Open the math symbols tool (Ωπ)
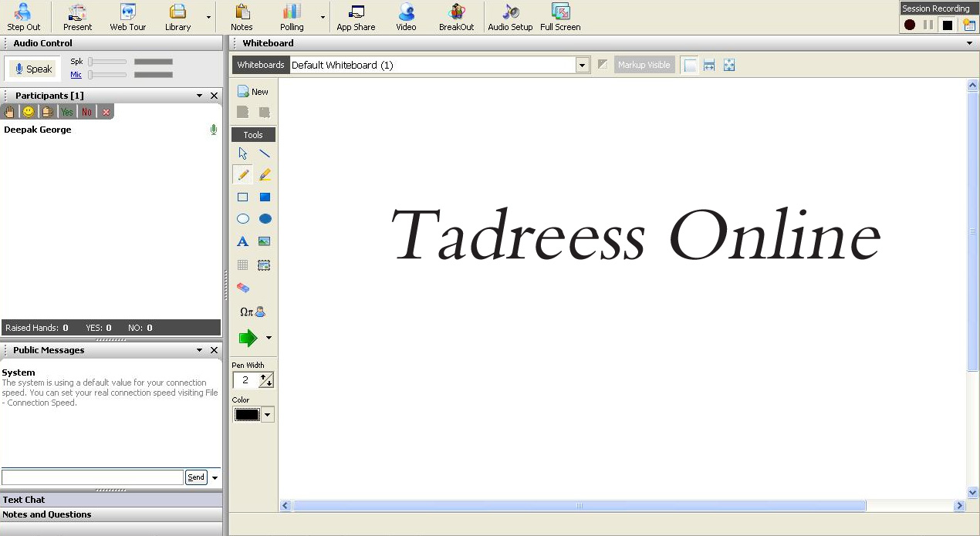Screen dimensions: 980x536 coord(252,312)
